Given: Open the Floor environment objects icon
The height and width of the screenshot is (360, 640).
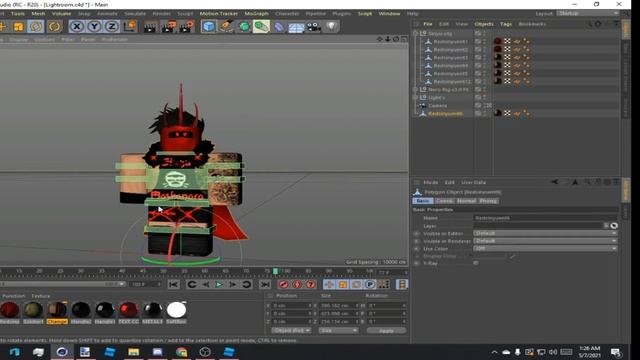Looking at the screenshot, I should (296, 27).
